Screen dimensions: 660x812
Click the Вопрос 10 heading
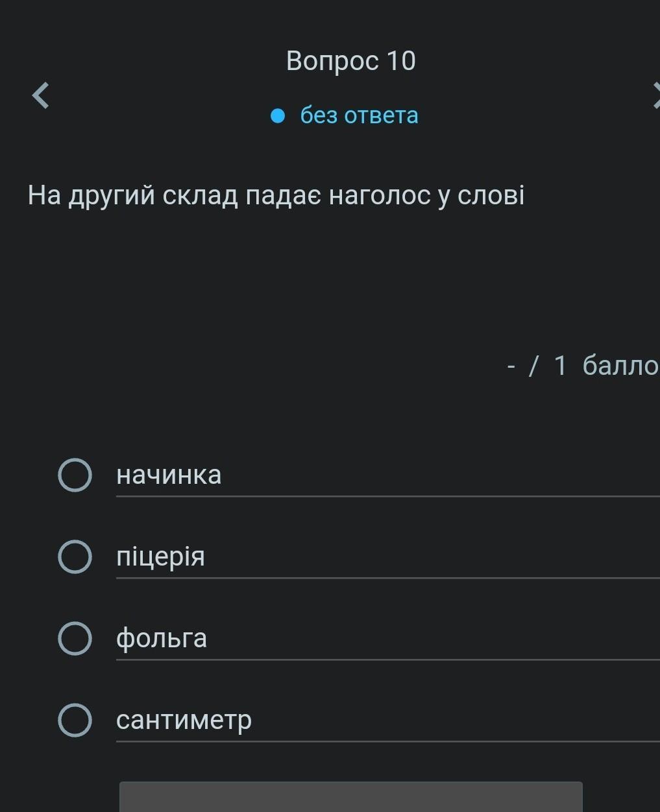[350, 61]
